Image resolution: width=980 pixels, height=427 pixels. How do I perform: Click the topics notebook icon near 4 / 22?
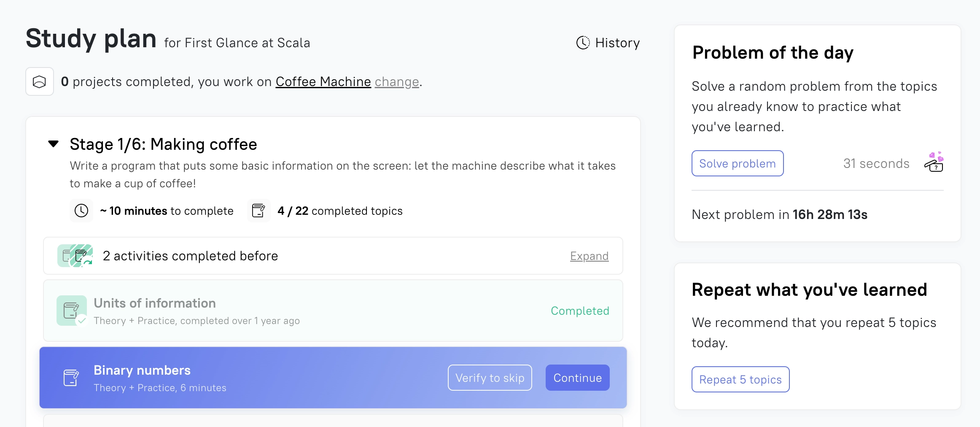(258, 211)
